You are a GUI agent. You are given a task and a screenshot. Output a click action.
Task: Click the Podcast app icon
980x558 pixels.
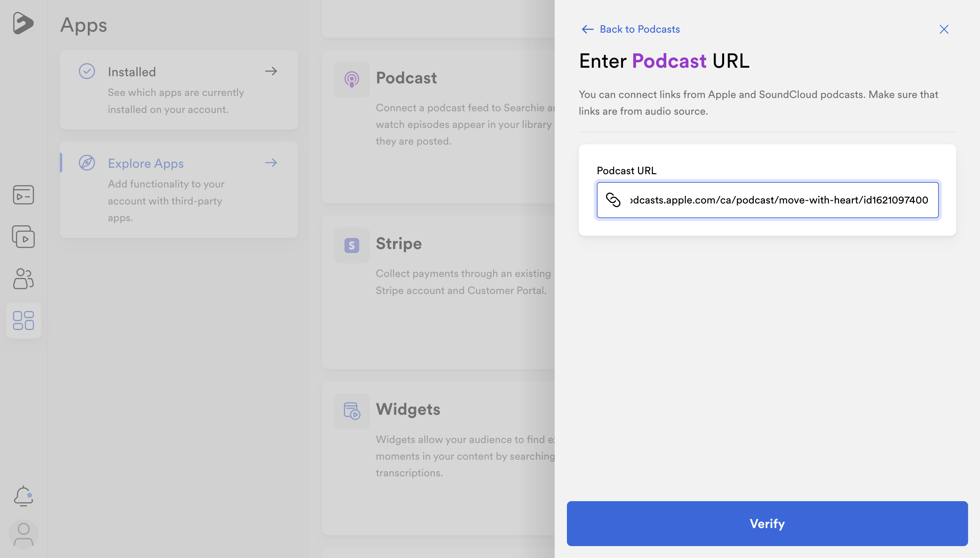(352, 79)
